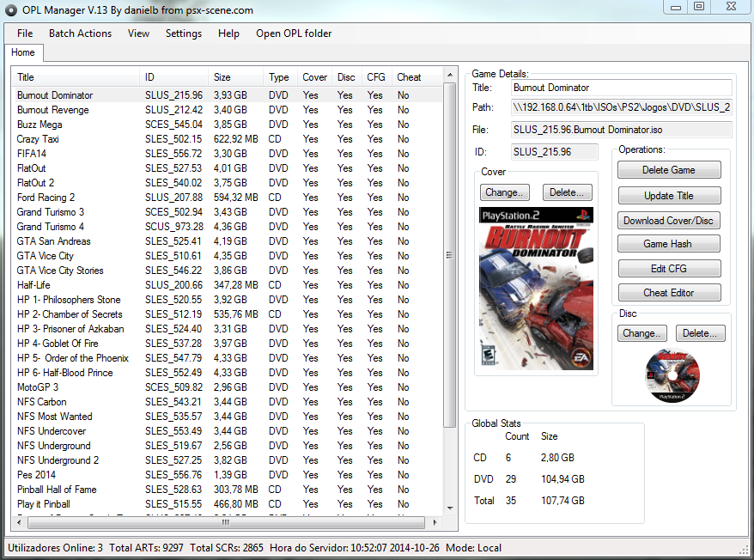Sort list by Type column header
The width and height of the screenshot is (754, 560).
click(280, 77)
